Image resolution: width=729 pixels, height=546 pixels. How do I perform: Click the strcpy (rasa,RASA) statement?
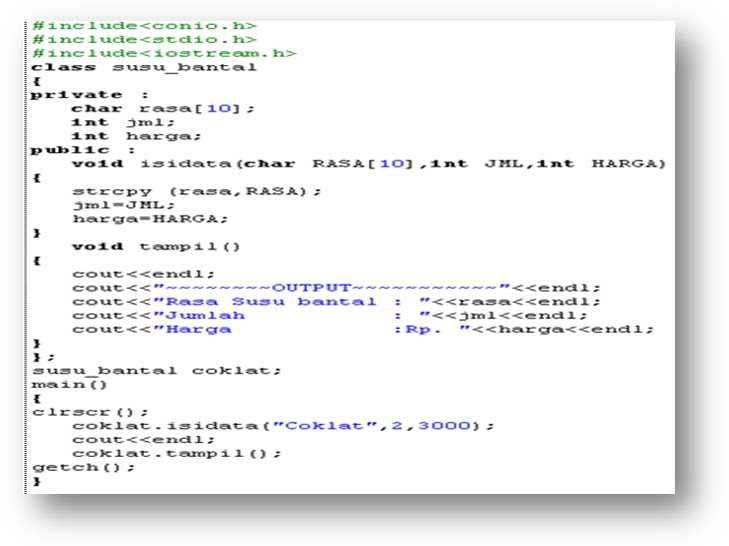coord(197,192)
